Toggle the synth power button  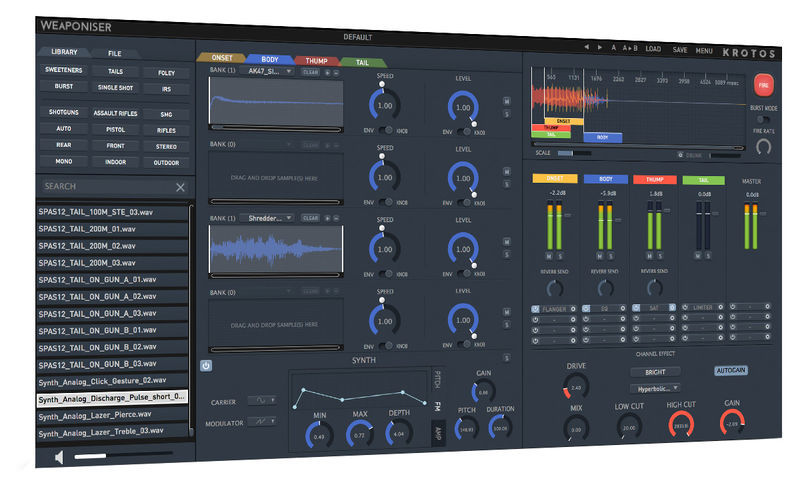pos(206,366)
